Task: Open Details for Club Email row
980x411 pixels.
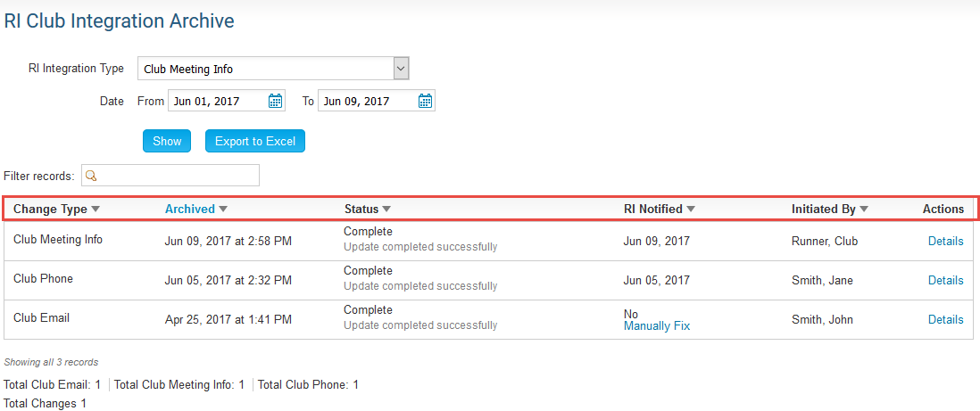Action: [945, 319]
